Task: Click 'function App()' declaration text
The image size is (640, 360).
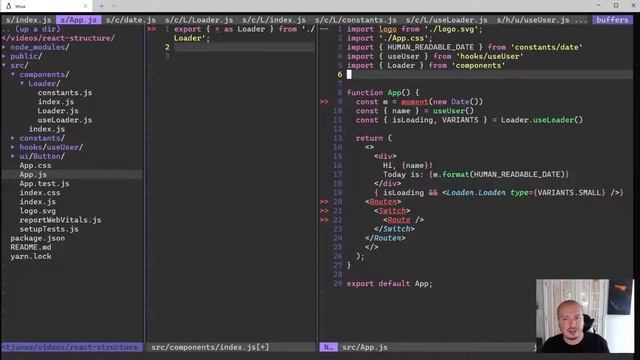Action: point(378,93)
